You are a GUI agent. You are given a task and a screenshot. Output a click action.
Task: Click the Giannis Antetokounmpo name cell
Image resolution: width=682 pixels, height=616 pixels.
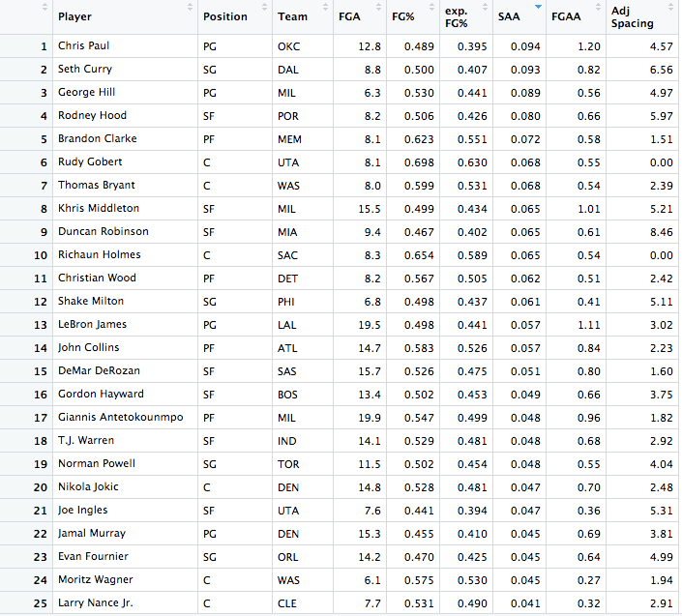(x=123, y=418)
